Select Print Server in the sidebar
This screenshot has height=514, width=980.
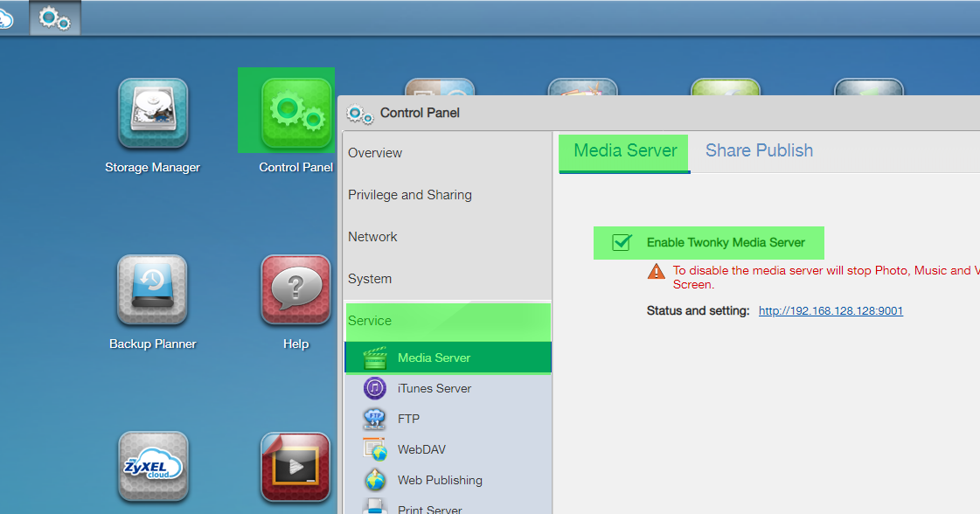(x=429, y=507)
